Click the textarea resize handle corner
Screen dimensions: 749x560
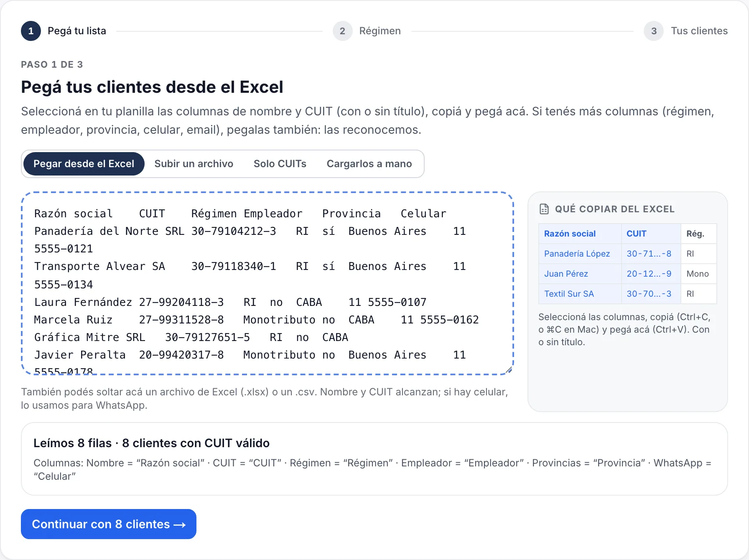[509, 370]
